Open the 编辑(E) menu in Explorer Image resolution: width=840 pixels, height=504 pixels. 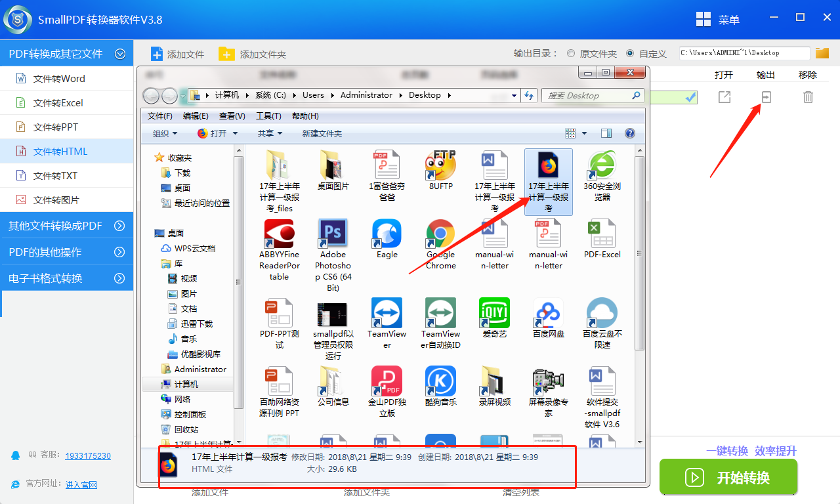pos(196,116)
